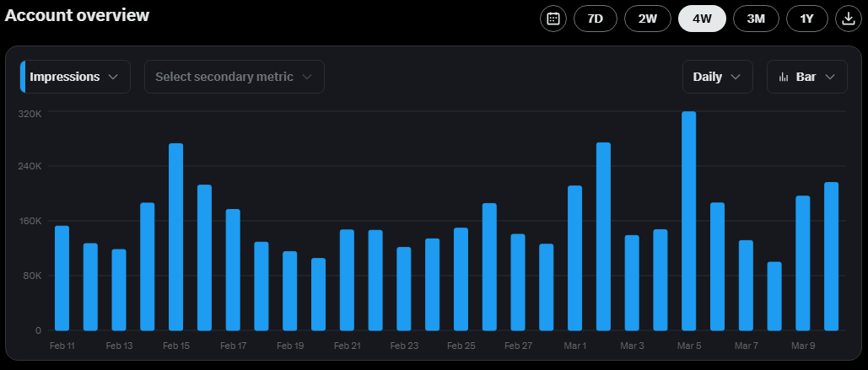This screenshot has height=370, width=868.
Task: Choose the 4W time range
Action: (x=702, y=19)
